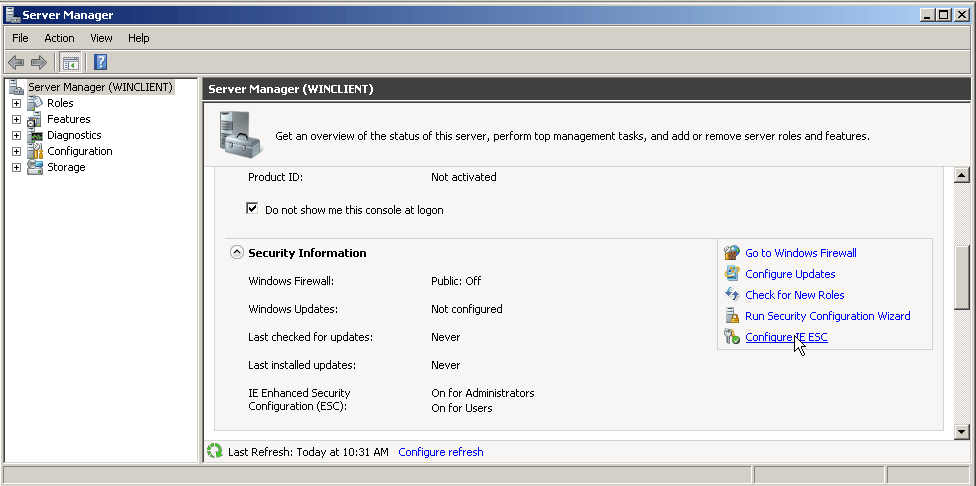Screen dimensions: 976x486
Task: Click the Back arrow toolbar icon
Action: coord(16,62)
